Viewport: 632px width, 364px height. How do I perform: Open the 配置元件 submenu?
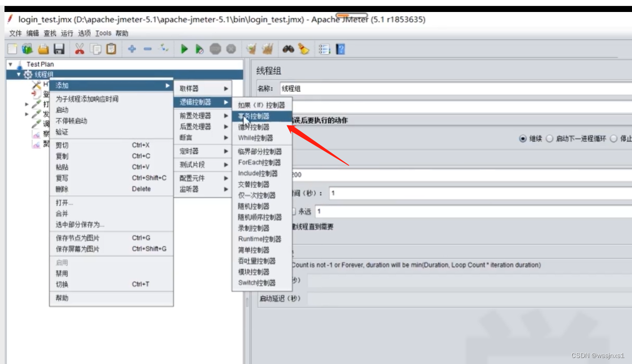tap(203, 178)
